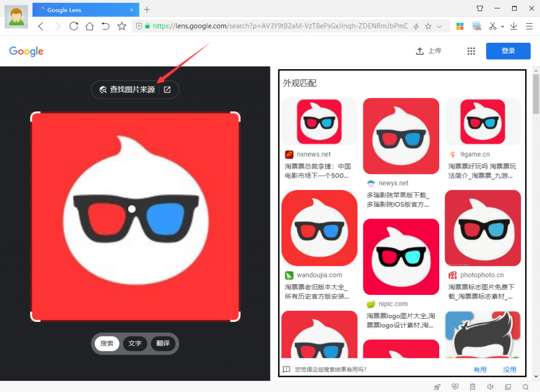The width and height of the screenshot is (540, 392).
Task: Click the scissors capture tool icon
Action: 493,26
